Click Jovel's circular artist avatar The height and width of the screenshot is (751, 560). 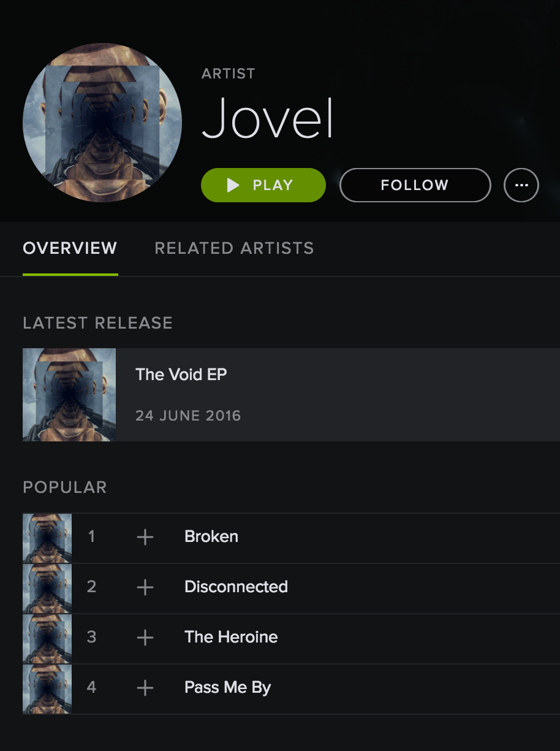coord(102,123)
